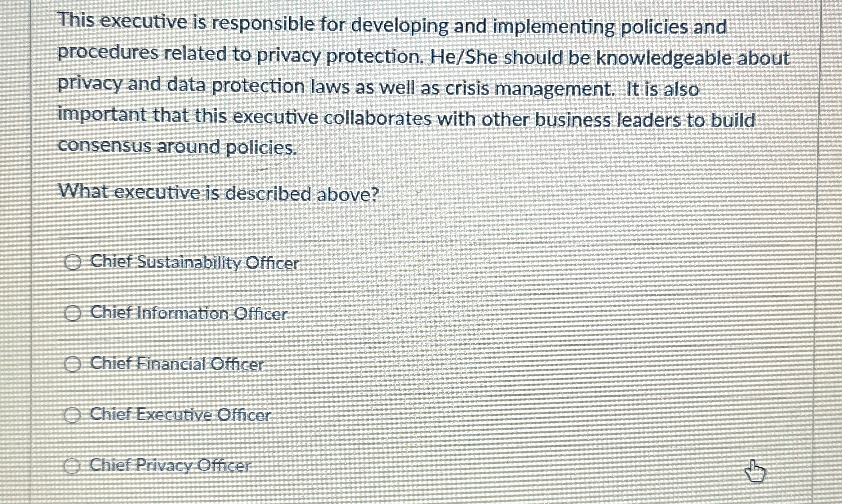The image size is (842, 504).
Task: Click the empty circle beside Chief Executive Officer
Action: 73,415
